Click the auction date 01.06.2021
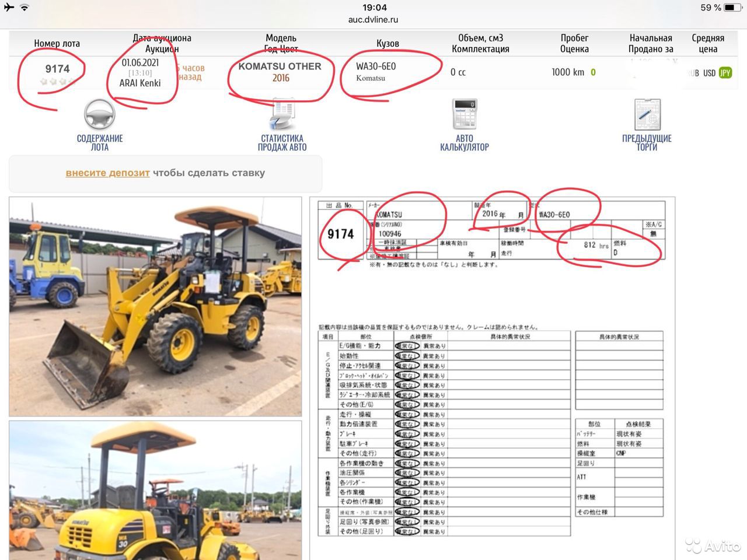747x560 pixels. coord(140,62)
